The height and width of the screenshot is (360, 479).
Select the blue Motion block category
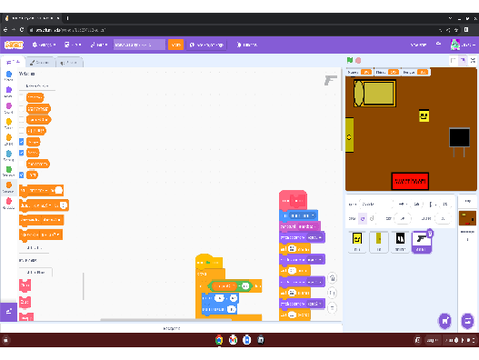point(9,76)
